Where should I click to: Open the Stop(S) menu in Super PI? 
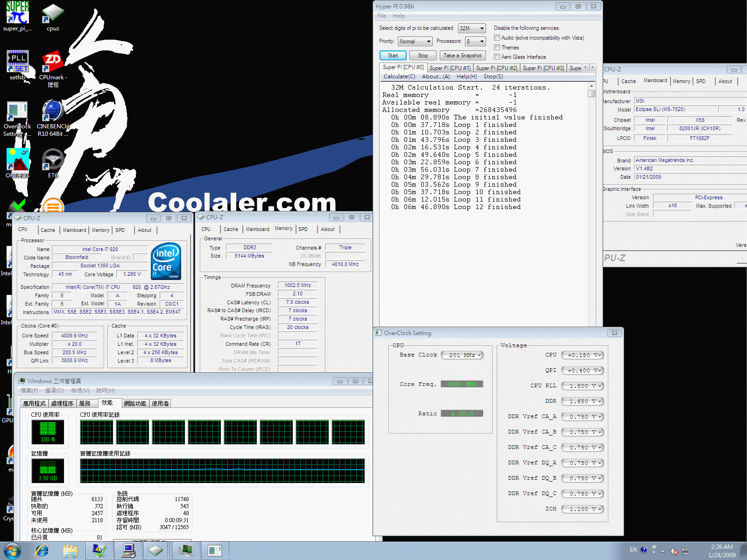(x=493, y=77)
